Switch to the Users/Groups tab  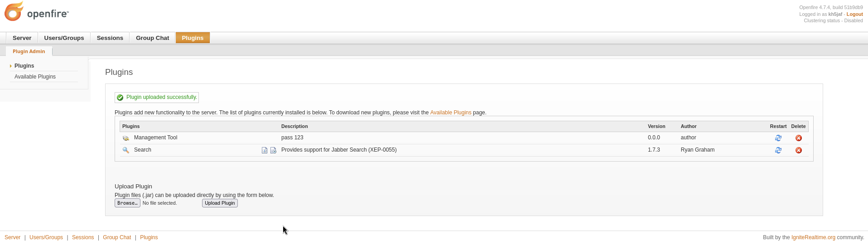pyautogui.click(x=64, y=38)
